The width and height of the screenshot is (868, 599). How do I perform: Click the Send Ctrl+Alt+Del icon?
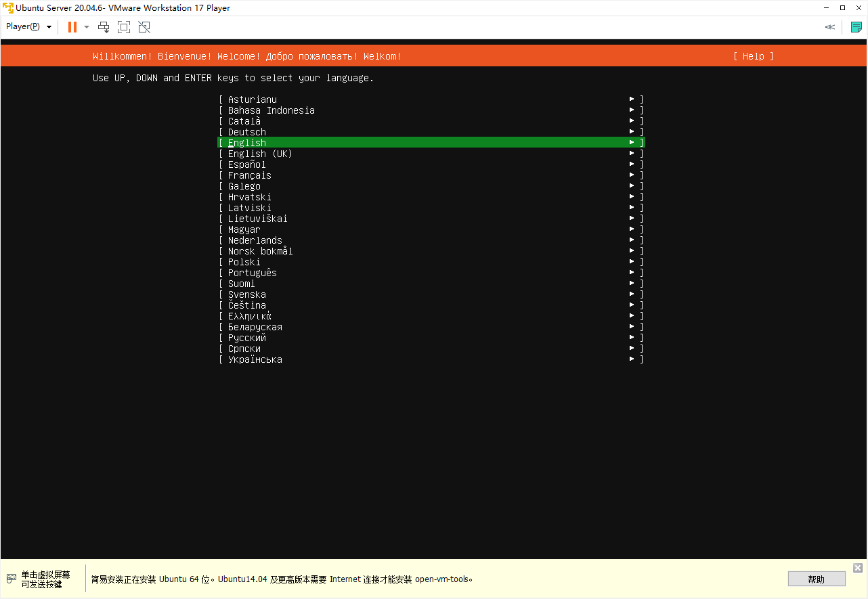click(x=104, y=27)
